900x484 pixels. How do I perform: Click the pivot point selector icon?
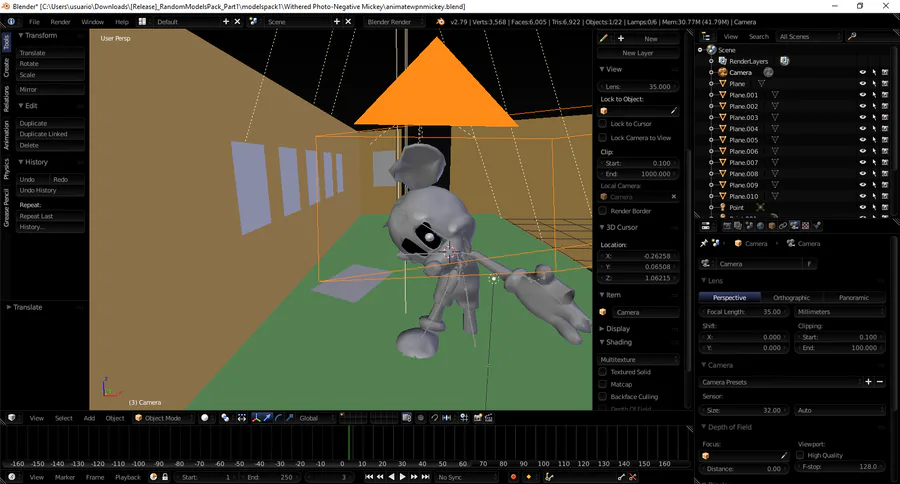click(225, 418)
